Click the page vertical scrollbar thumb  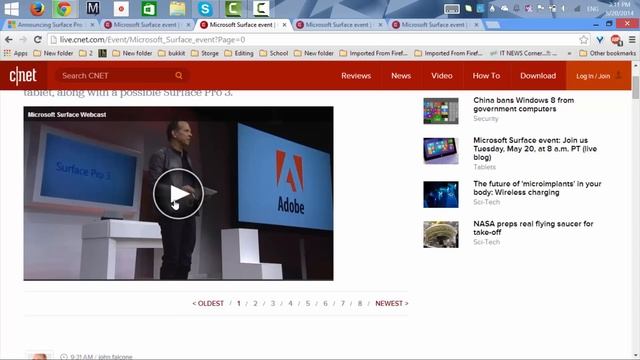pos(636,87)
